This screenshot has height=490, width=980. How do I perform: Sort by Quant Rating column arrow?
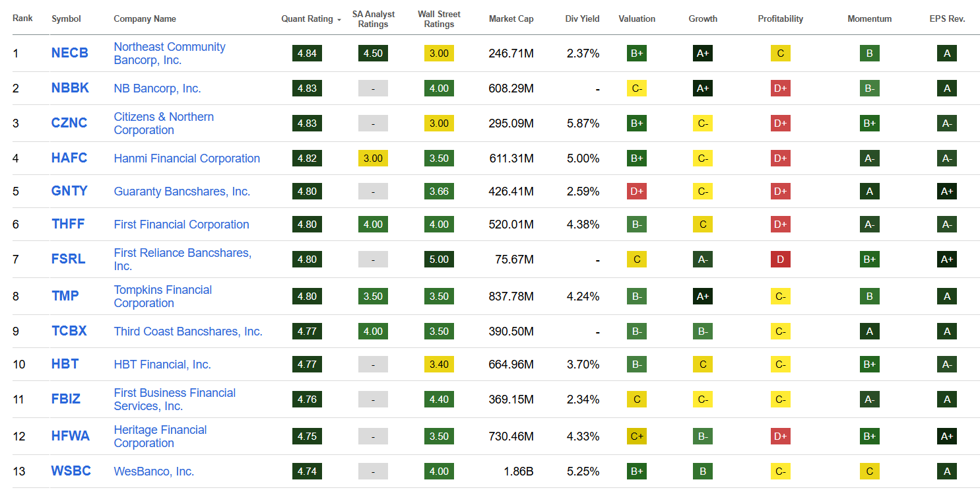[339, 20]
